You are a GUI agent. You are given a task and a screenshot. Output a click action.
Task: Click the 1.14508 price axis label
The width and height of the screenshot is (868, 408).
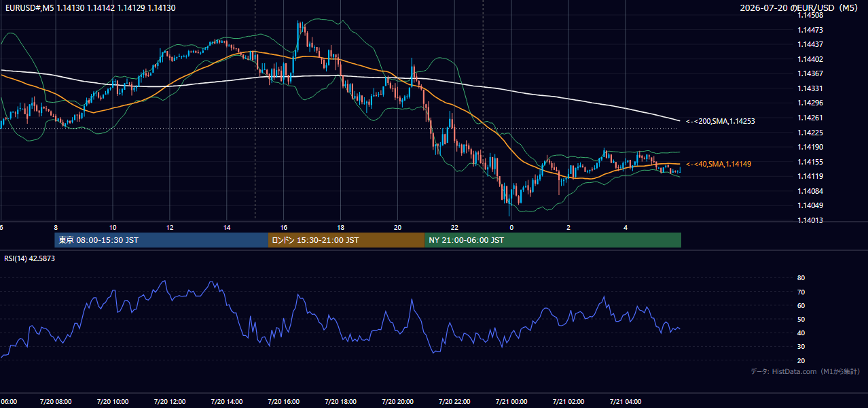click(811, 15)
